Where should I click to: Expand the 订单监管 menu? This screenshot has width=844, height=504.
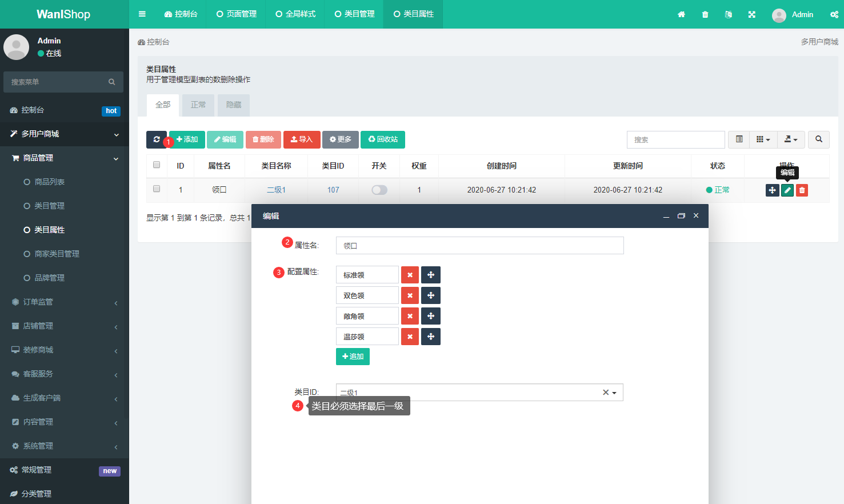coord(65,302)
